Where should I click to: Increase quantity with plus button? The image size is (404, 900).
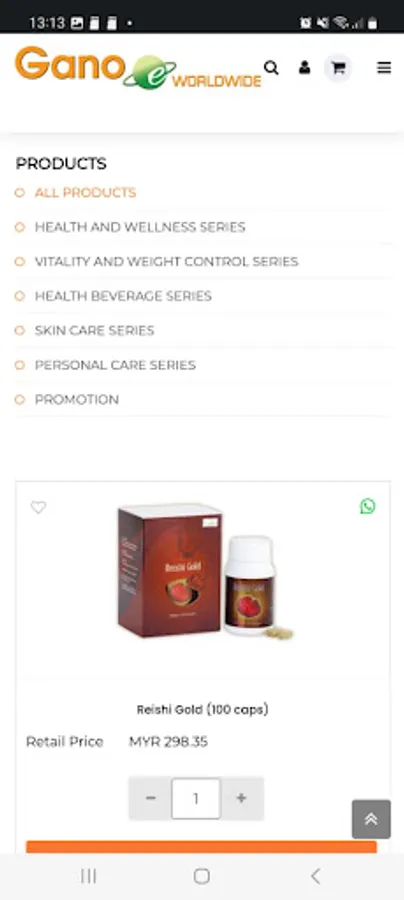coord(242,798)
